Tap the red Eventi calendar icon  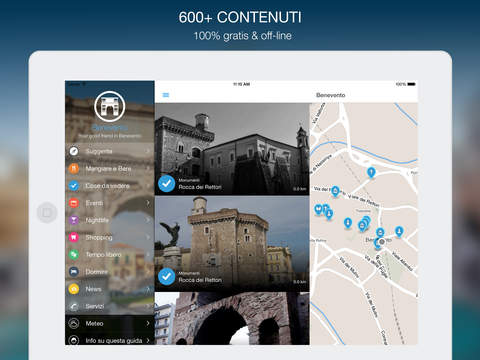click(74, 203)
